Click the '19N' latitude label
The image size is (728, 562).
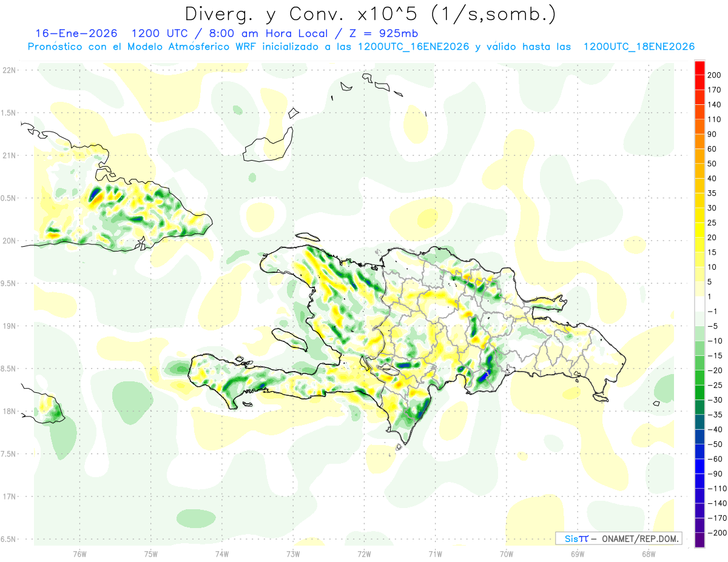tap(9, 326)
